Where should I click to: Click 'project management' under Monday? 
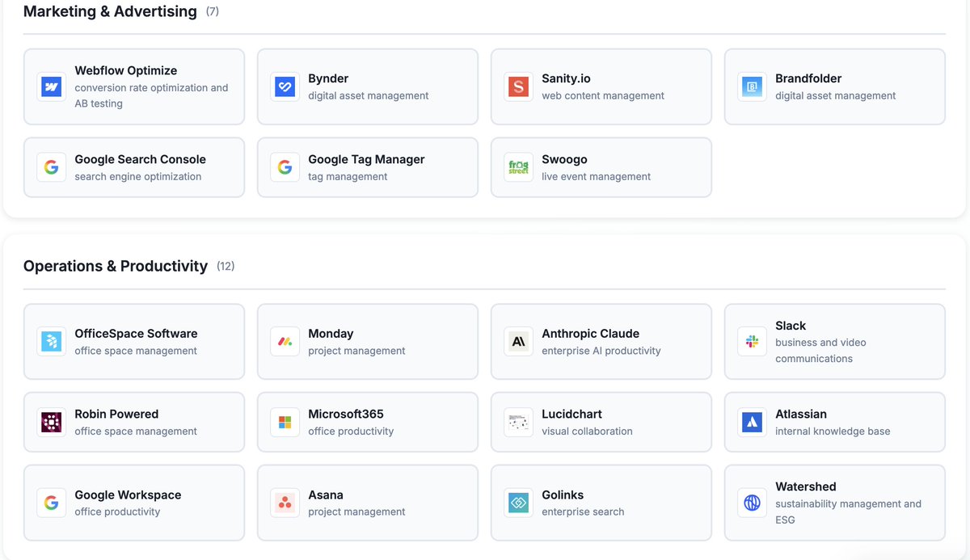pos(356,351)
